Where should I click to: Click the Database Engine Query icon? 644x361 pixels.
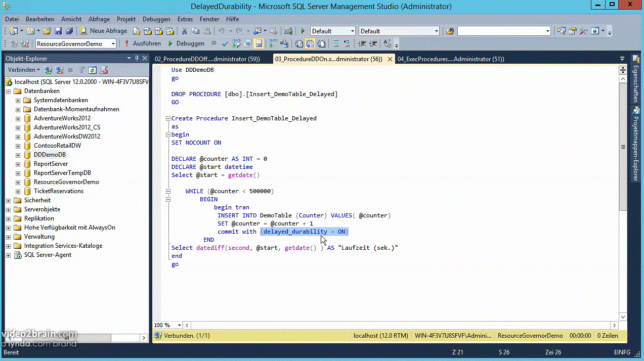pos(137,31)
